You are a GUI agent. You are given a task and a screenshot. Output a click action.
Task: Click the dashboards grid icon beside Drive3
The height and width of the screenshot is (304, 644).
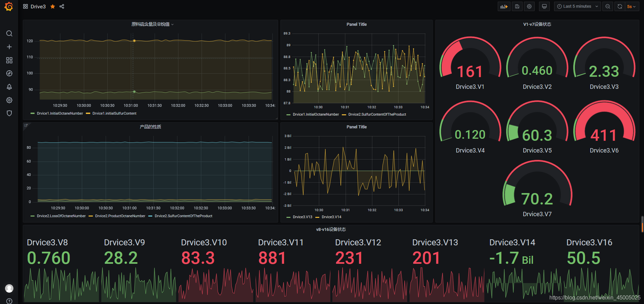(25, 6)
